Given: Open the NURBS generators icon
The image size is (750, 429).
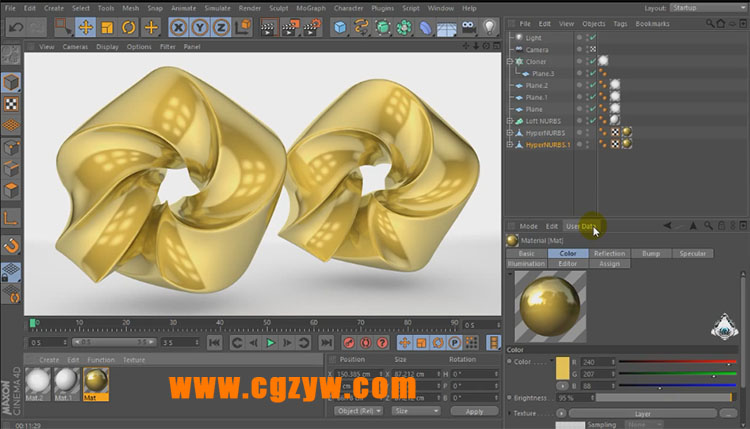Looking at the screenshot, I should point(383,27).
